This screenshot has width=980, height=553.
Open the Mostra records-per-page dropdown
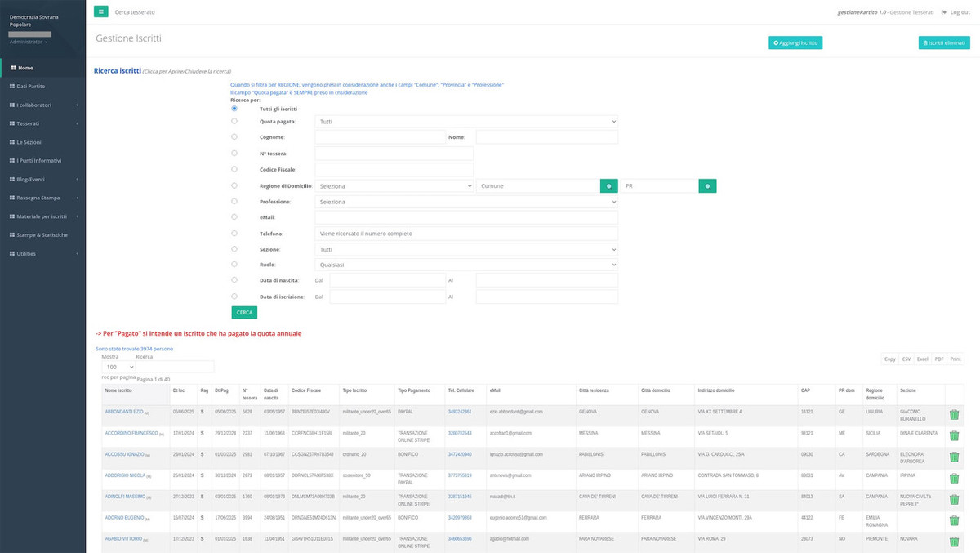coord(117,367)
